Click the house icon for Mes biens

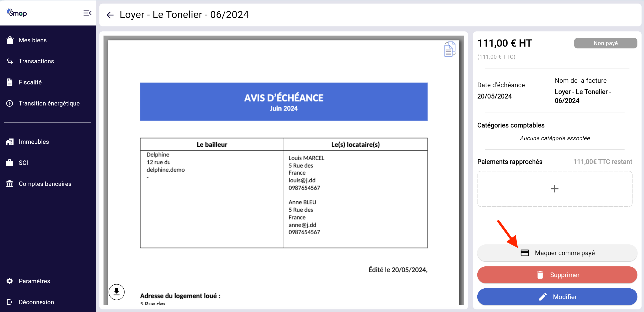(x=10, y=40)
